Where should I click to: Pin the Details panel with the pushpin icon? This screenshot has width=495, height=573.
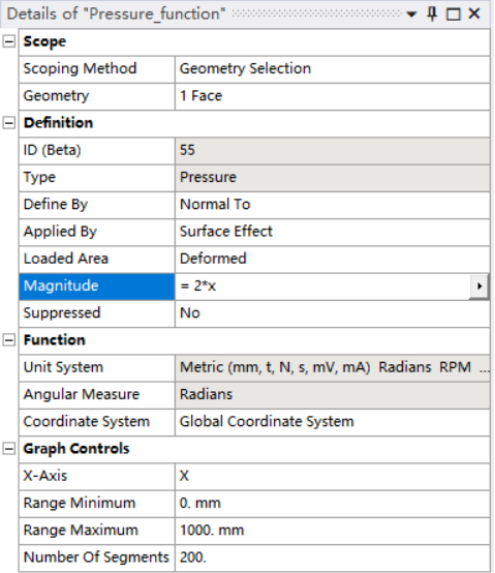pyautogui.click(x=432, y=14)
